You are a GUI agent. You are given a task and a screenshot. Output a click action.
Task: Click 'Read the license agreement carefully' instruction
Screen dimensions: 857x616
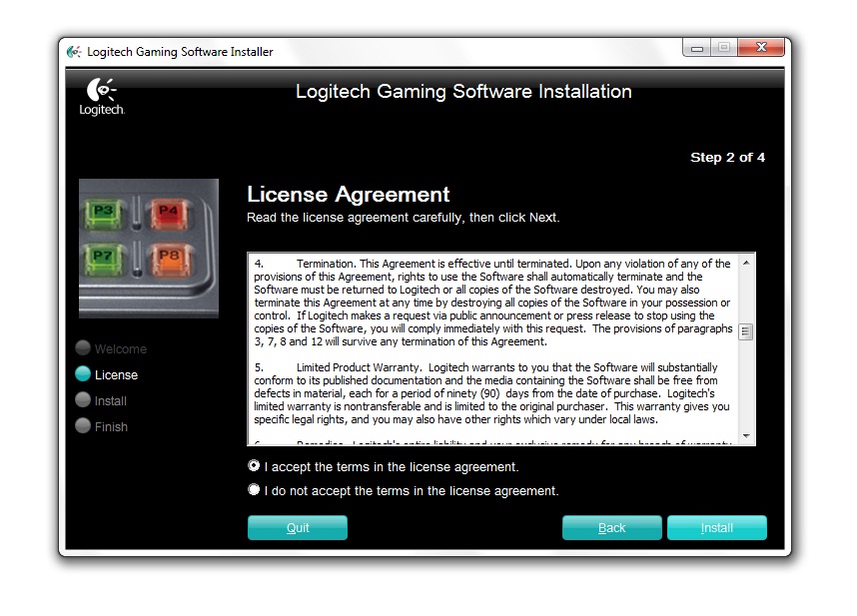pos(404,218)
